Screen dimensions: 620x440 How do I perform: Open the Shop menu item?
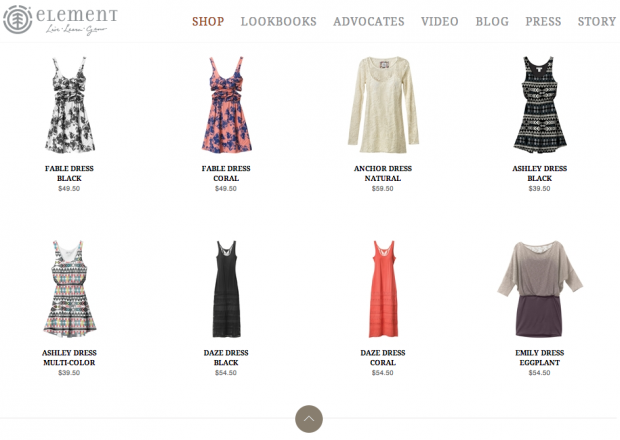[208, 21]
